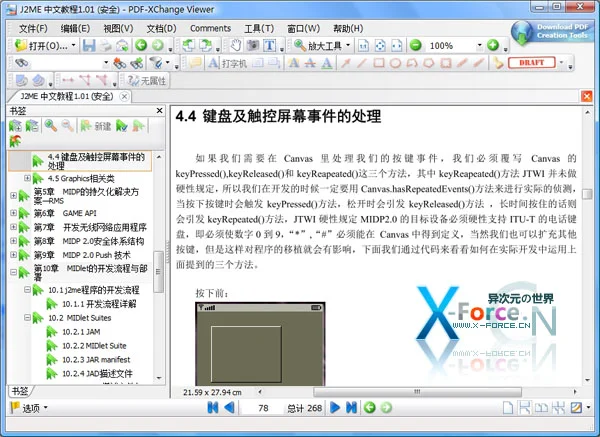Zoom out with green minus button
600x437 pixels.
coord(416,46)
